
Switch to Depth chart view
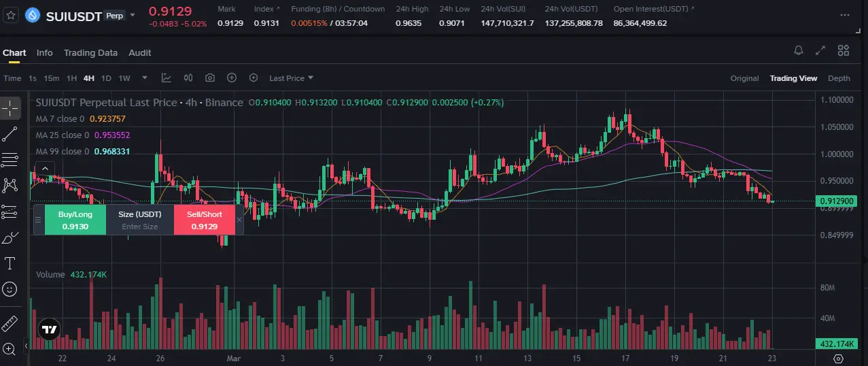pos(839,78)
